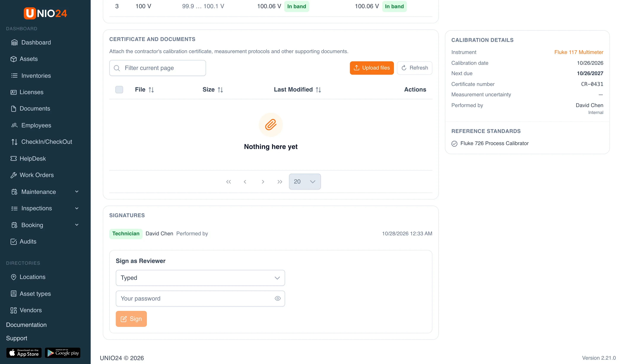Viewport: 622px width, 364px height.
Task: Show password with eye icon
Action: [278, 299]
